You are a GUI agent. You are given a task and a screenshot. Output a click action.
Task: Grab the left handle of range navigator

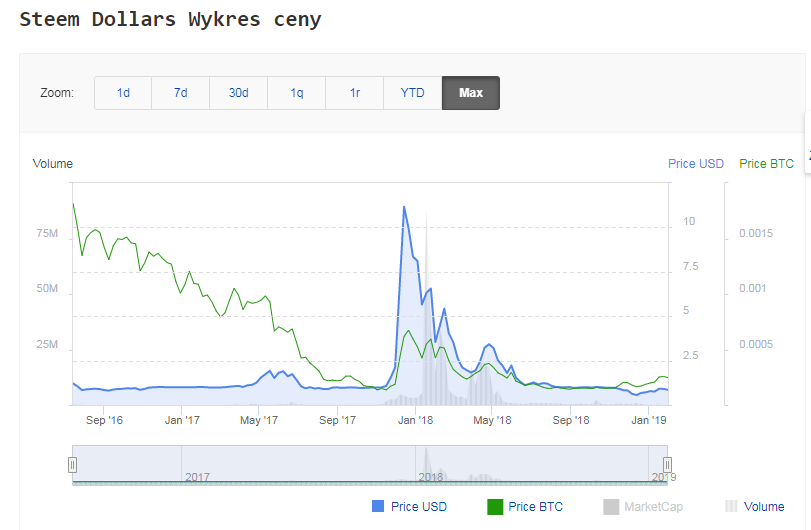pyautogui.click(x=72, y=465)
